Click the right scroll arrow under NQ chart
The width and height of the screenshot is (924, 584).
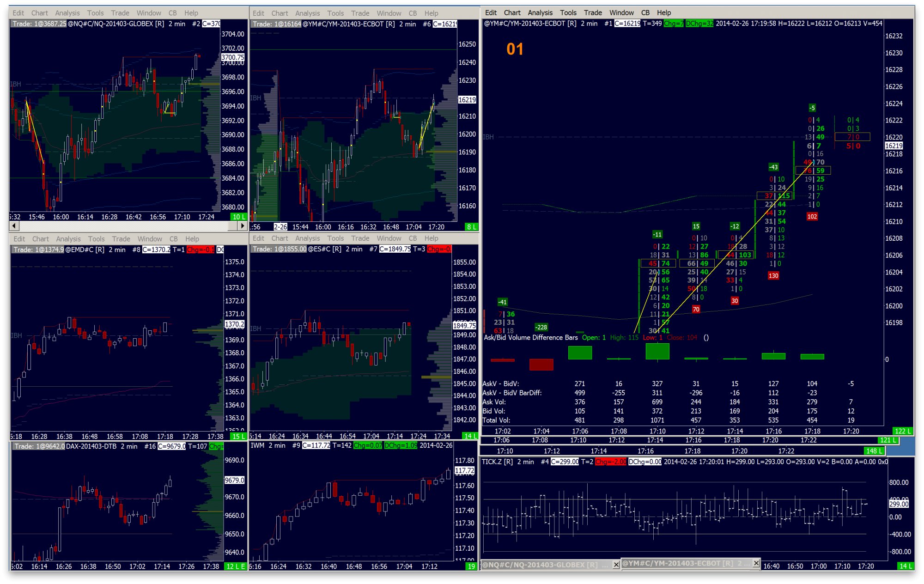(243, 226)
